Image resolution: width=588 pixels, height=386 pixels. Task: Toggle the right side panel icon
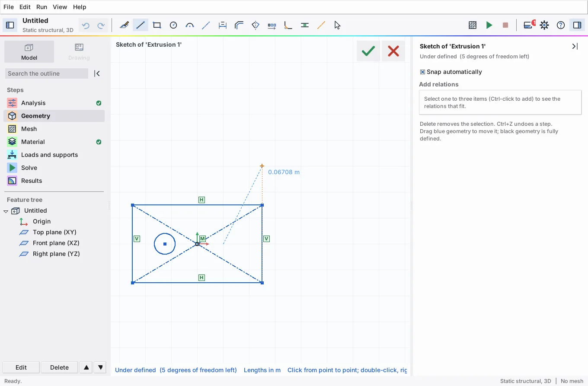pyautogui.click(x=577, y=25)
